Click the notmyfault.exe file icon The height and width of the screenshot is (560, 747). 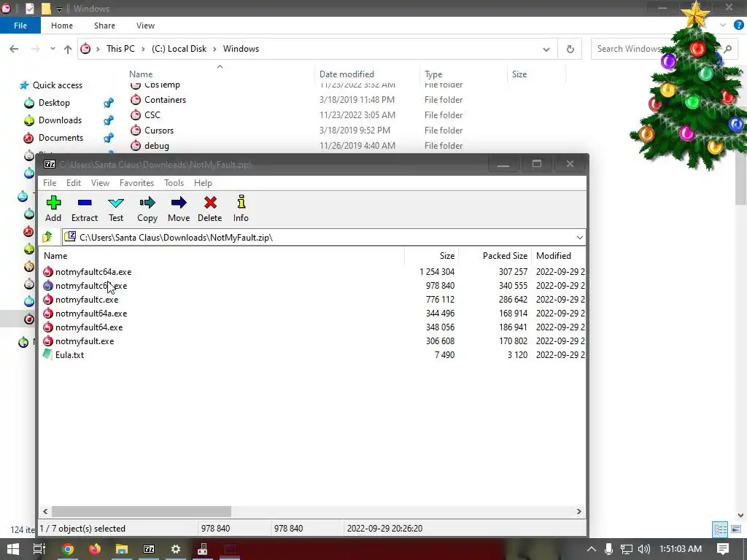coord(47,341)
